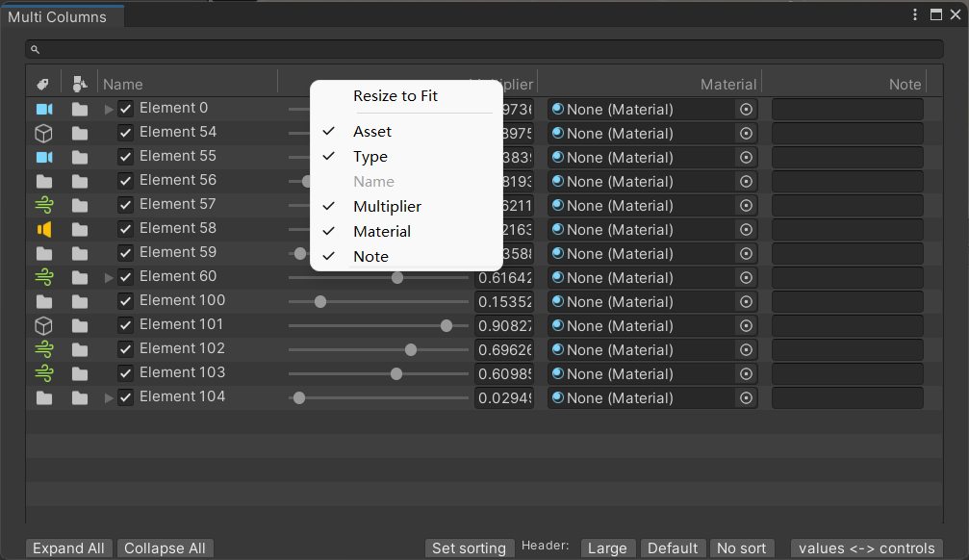The height and width of the screenshot is (560, 969).
Task: Click the type column header icon
Action: point(79,84)
